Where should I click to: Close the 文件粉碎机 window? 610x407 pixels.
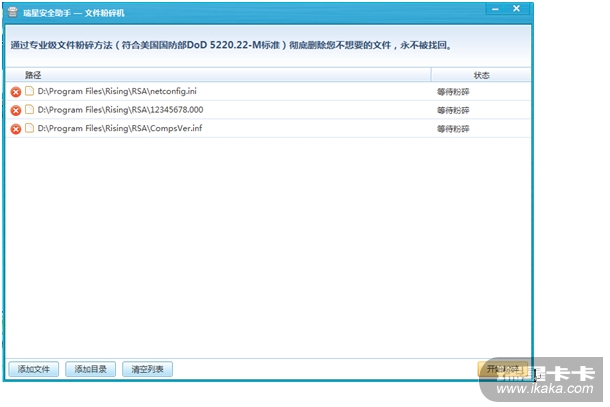pos(516,9)
